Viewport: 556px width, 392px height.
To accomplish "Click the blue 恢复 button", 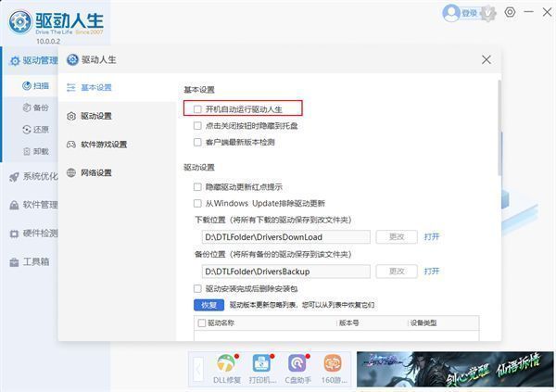I will click(208, 305).
